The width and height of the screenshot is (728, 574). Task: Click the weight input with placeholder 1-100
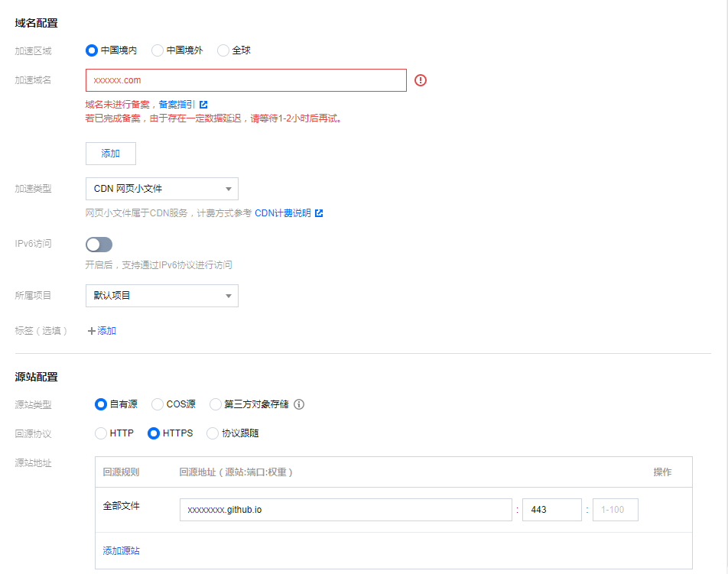click(x=615, y=509)
